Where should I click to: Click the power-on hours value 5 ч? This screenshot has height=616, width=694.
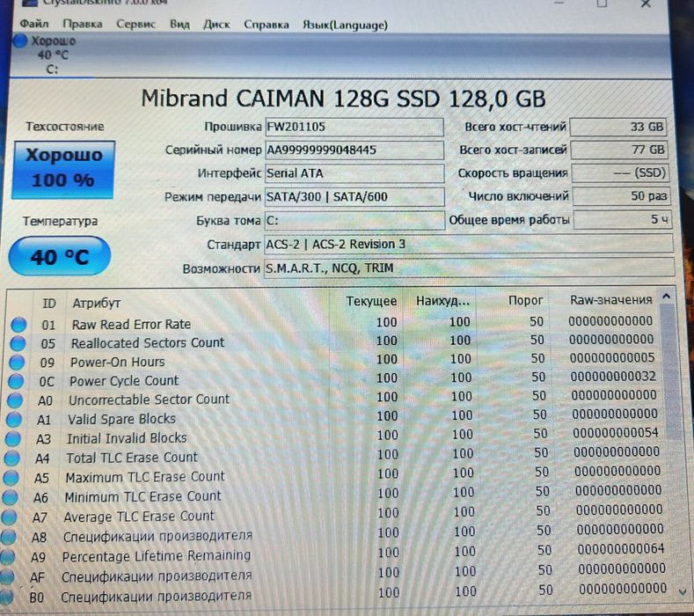[x=623, y=220]
